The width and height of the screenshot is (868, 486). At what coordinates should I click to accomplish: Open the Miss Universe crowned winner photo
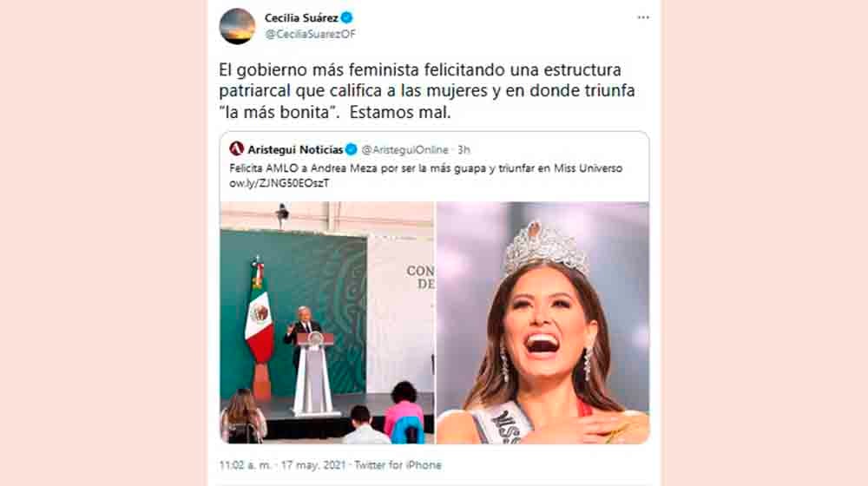coord(542,323)
